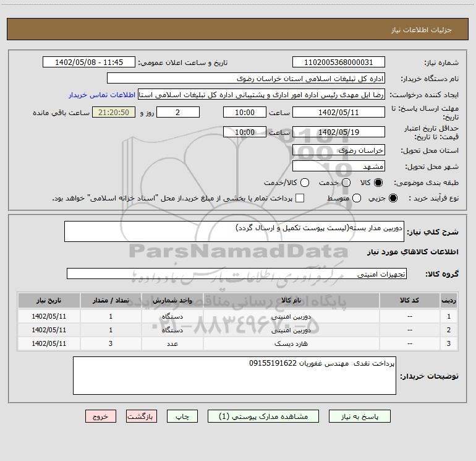The image size is (476, 461).
Task: Click the buyer organization name field
Action: (246, 79)
